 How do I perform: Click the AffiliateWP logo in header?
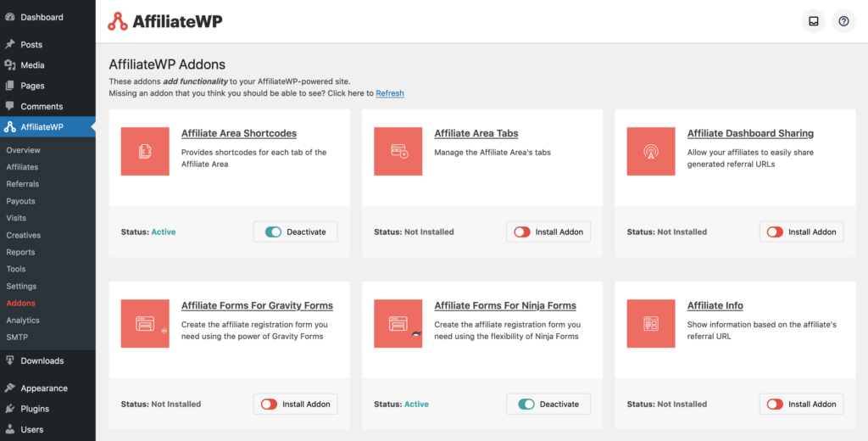[165, 21]
